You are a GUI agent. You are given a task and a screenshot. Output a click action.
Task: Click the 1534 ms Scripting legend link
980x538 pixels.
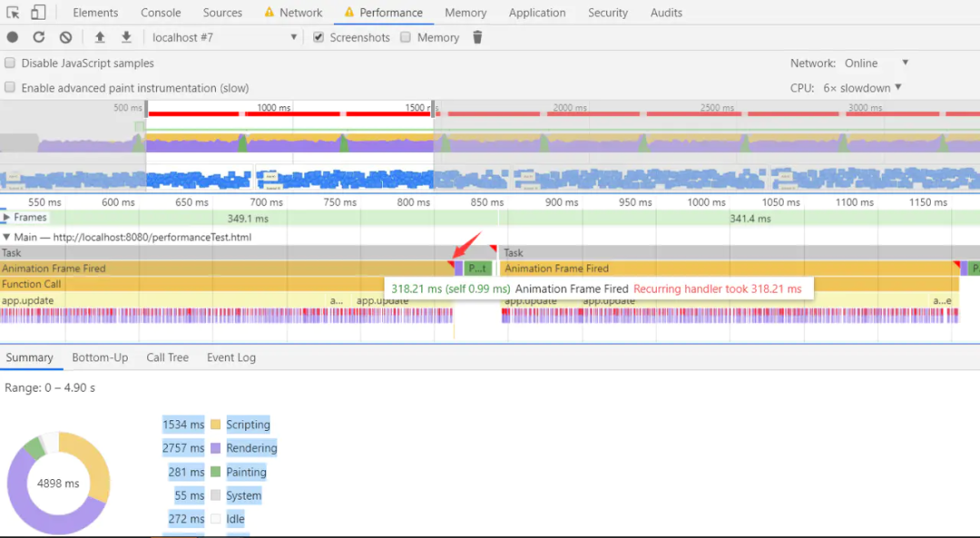pyautogui.click(x=183, y=424)
